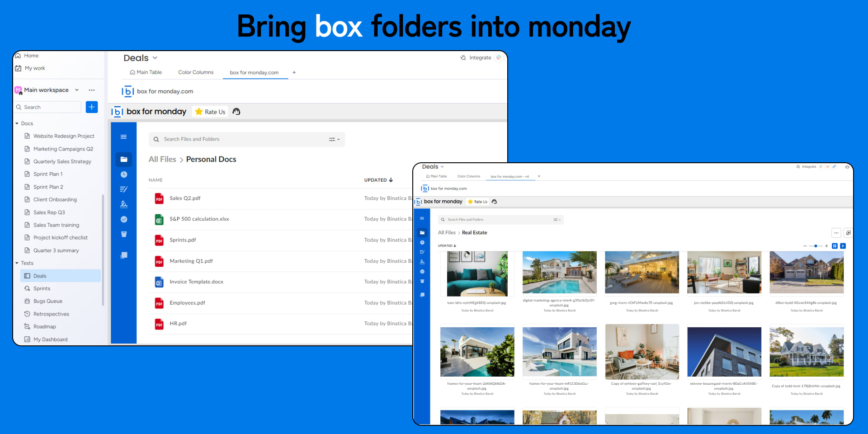The height and width of the screenshot is (434, 868).
Task: Open Sign icon in Real Estate window sidebar
Action: (x=422, y=262)
